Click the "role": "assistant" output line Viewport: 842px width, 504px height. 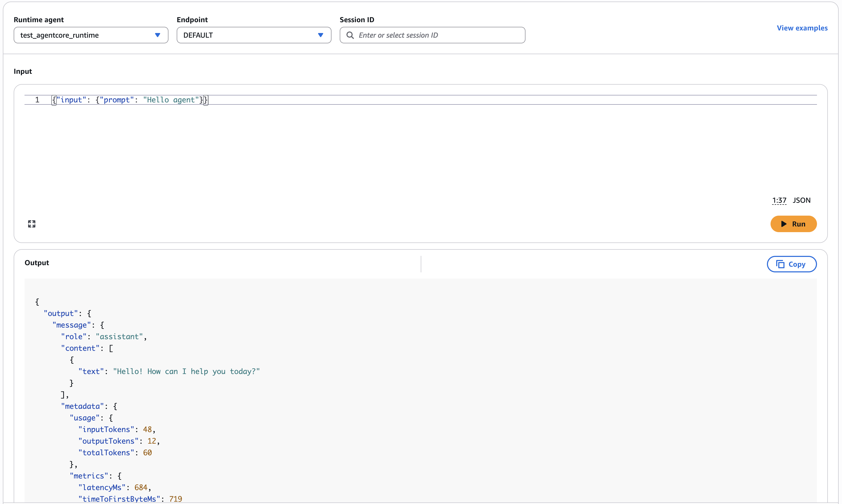tap(104, 337)
